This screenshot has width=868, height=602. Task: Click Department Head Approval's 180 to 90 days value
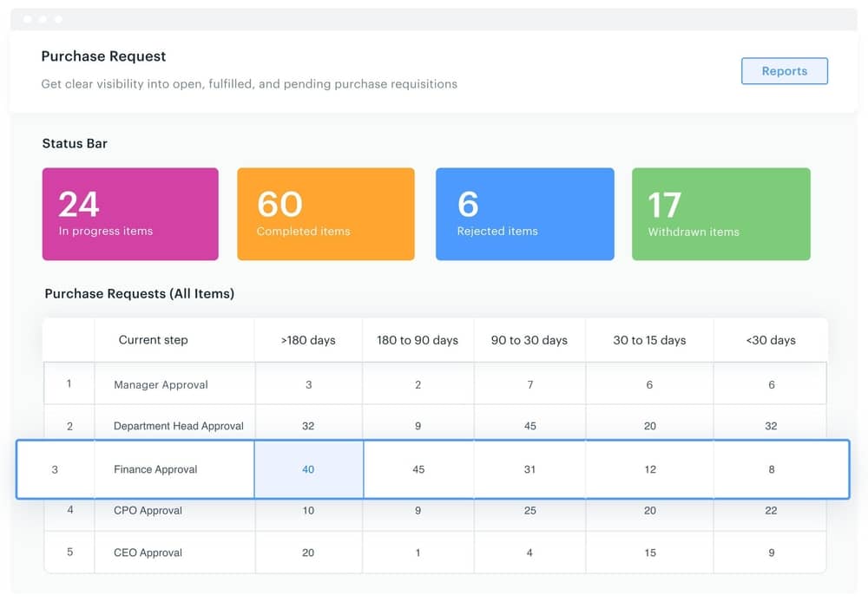(x=418, y=426)
